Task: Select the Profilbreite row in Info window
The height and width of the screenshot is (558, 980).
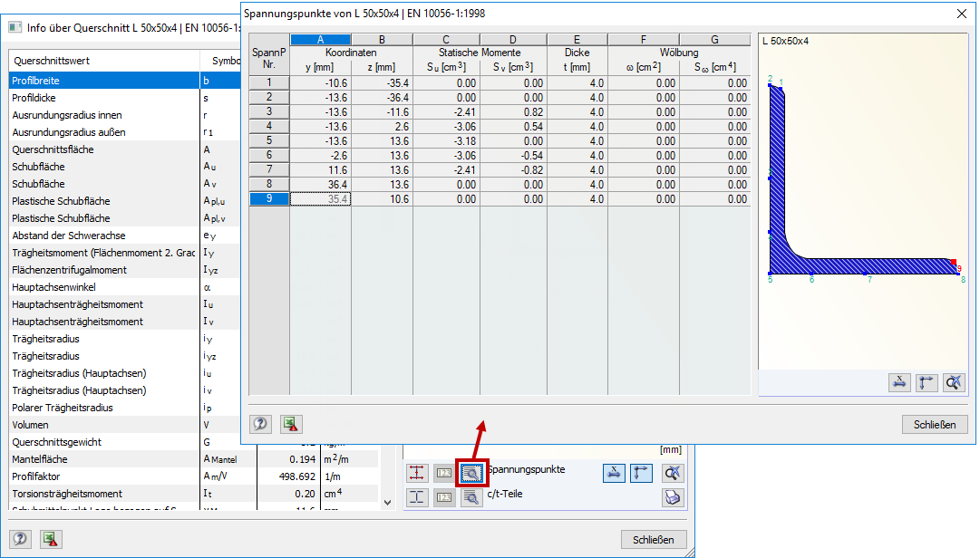Action: coord(124,81)
